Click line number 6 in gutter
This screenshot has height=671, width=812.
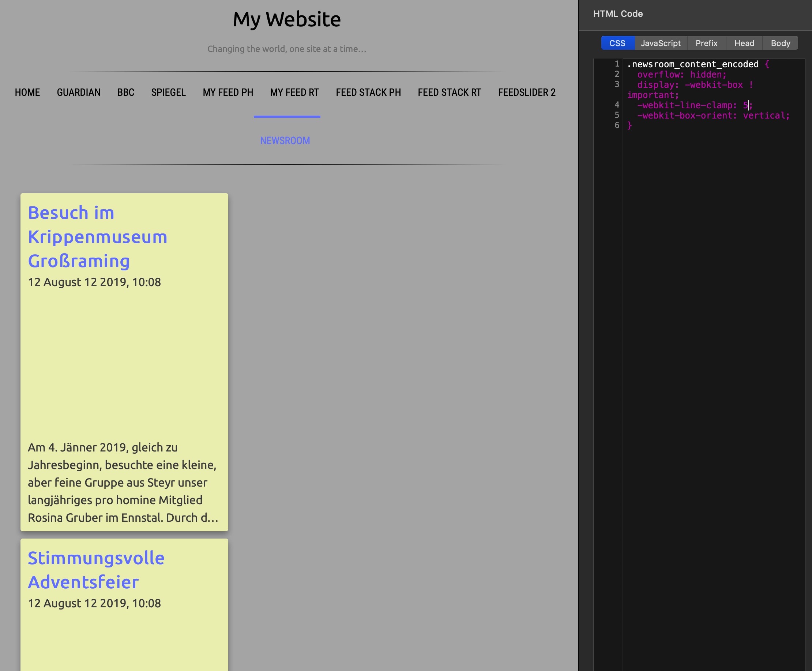click(616, 125)
